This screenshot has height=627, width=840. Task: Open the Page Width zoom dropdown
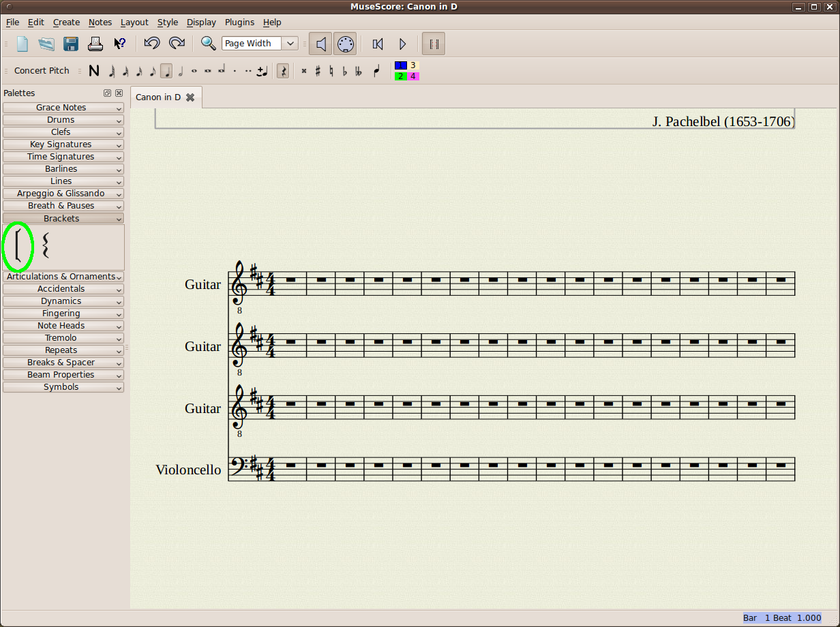289,43
